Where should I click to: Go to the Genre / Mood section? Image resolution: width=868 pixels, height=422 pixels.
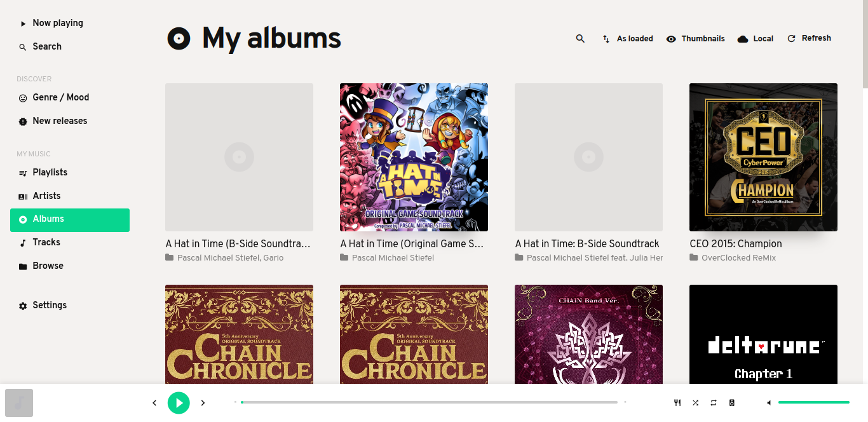tap(70, 97)
